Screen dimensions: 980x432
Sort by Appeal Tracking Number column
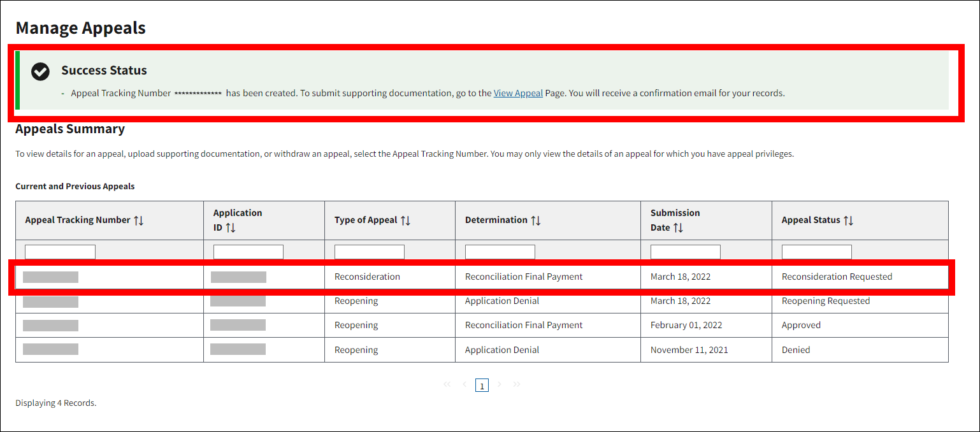pyautogui.click(x=139, y=220)
